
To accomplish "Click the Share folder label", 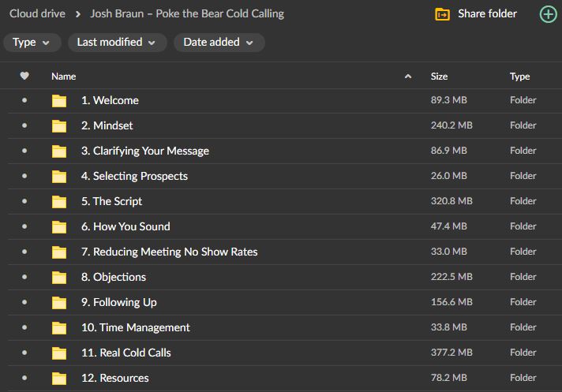I will point(488,13).
